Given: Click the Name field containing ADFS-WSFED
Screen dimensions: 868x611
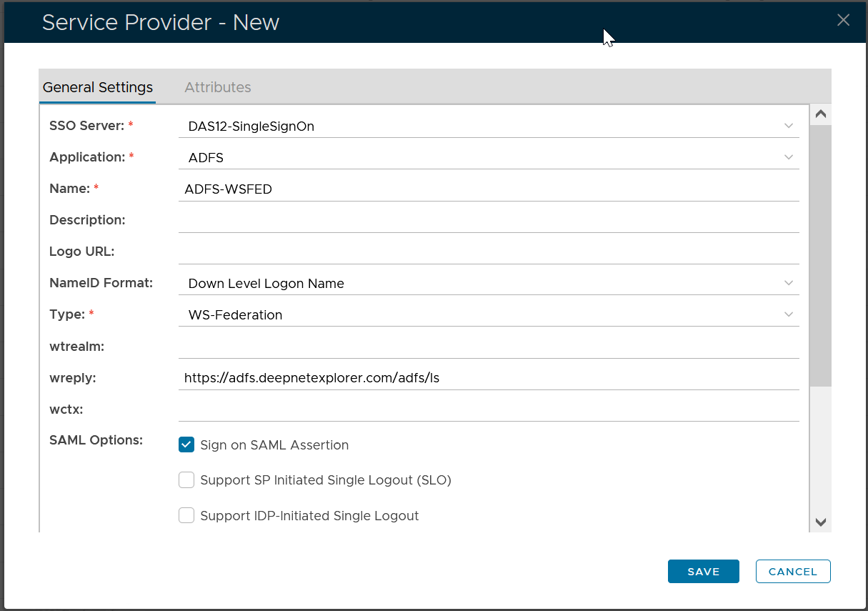Looking at the screenshot, I should (x=488, y=189).
